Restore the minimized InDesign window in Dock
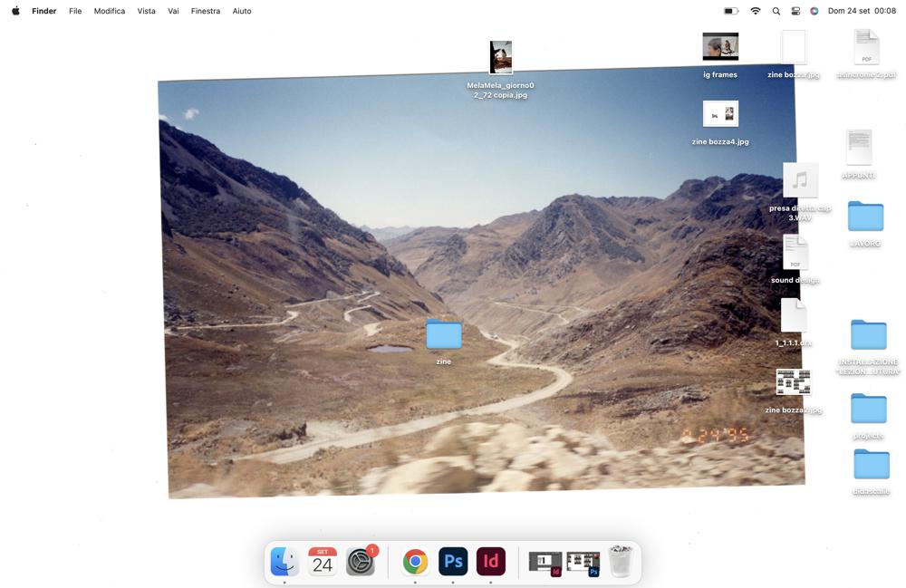Image resolution: width=906 pixels, height=588 pixels. pos(545,563)
